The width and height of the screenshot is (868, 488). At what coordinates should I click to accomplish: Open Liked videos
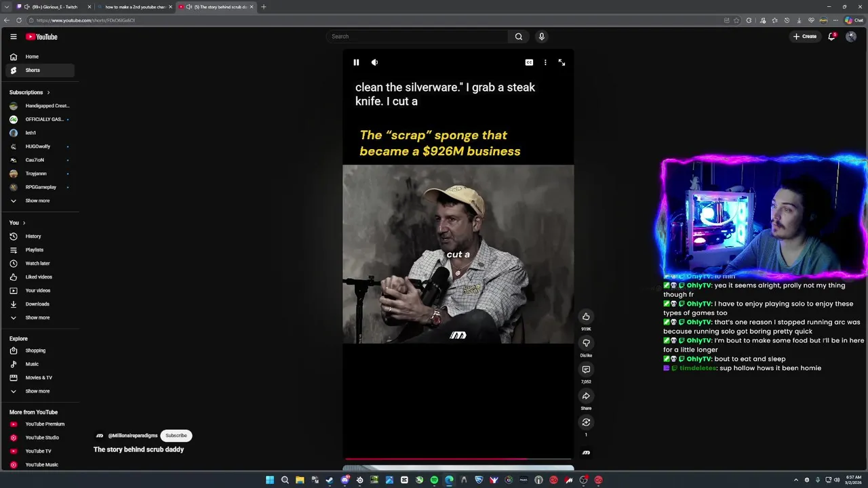click(x=40, y=277)
